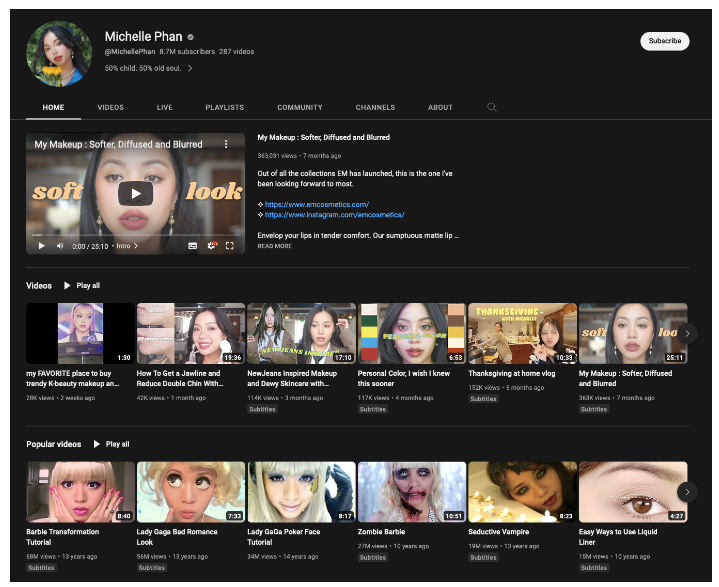
Task: Click Play all beside Popular videos
Action: [x=112, y=444]
